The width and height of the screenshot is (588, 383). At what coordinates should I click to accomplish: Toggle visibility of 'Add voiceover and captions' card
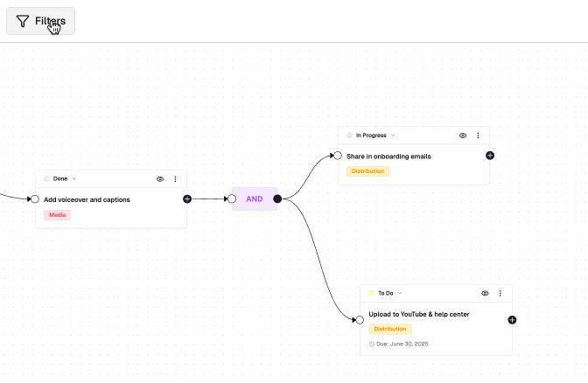click(160, 178)
